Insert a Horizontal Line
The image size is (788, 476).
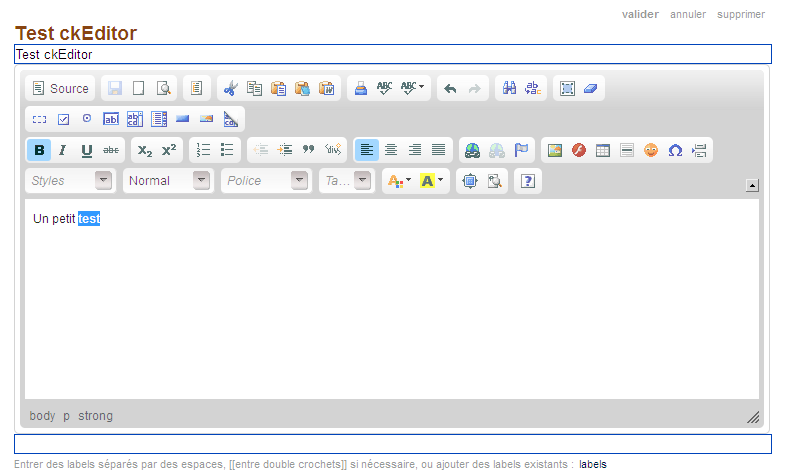[x=627, y=150]
